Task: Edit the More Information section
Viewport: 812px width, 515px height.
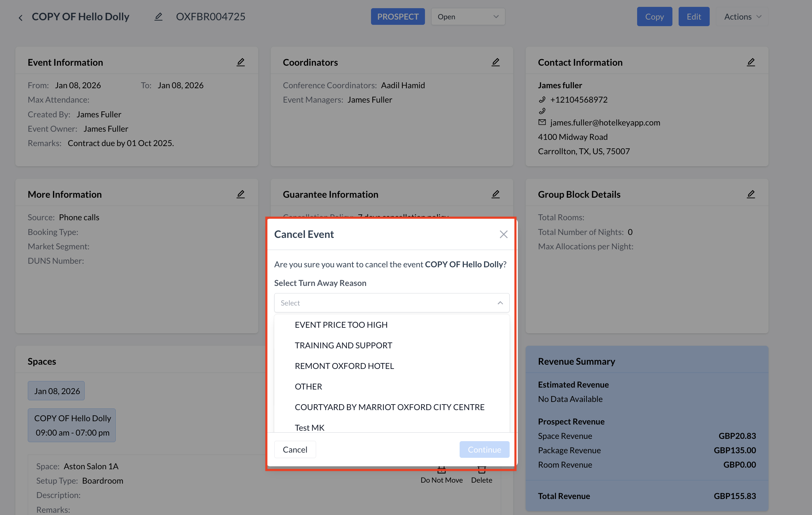Action: point(241,194)
